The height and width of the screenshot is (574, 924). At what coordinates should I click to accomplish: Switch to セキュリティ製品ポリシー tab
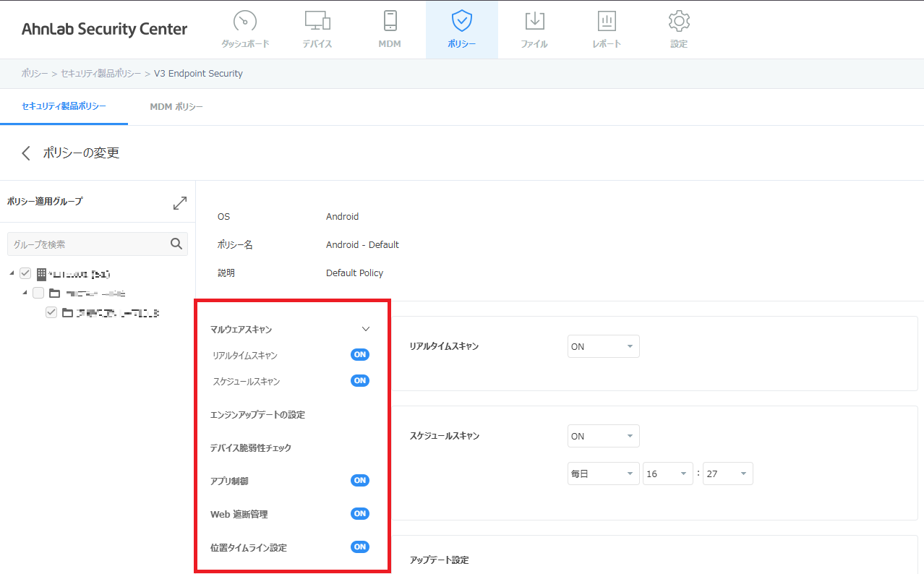(x=64, y=106)
